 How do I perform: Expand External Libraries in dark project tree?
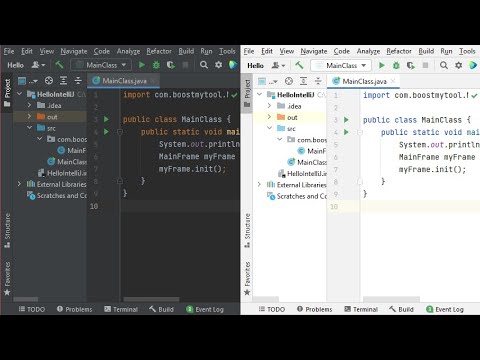(19, 184)
